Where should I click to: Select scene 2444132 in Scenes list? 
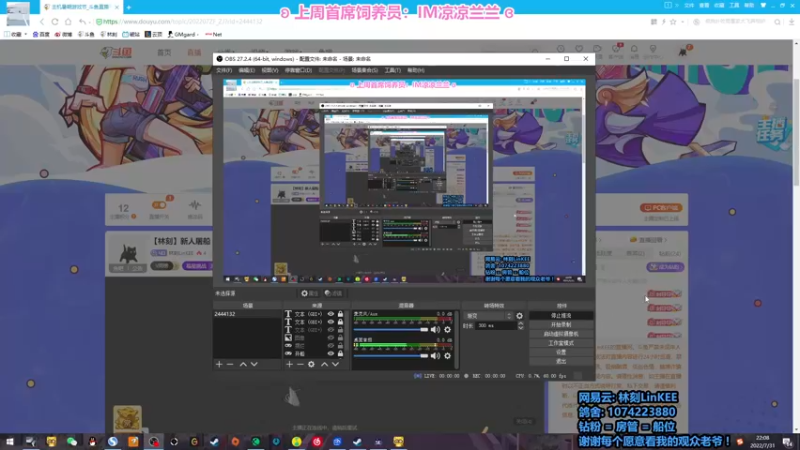tap(247, 314)
